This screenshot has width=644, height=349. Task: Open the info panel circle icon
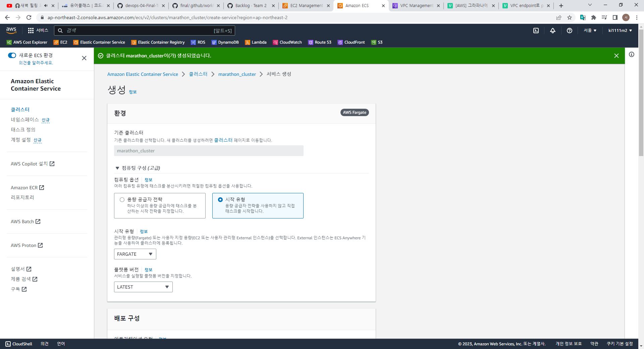pyautogui.click(x=632, y=54)
